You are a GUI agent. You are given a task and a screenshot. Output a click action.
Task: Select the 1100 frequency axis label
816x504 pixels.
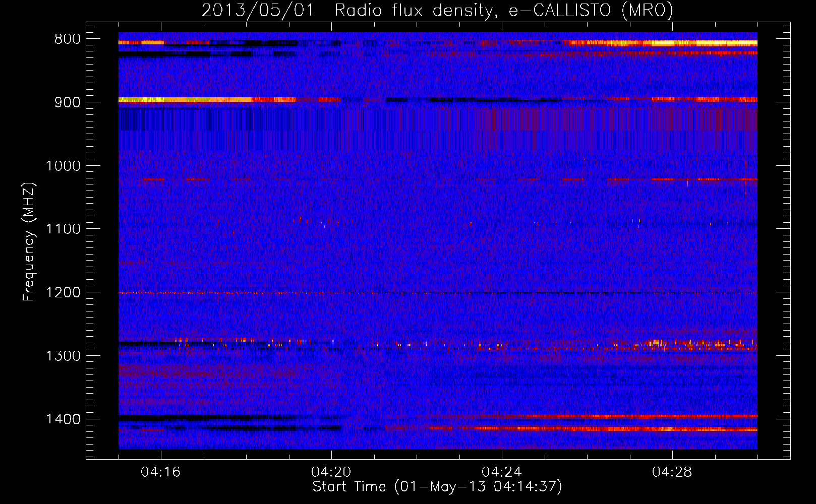tap(63, 229)
